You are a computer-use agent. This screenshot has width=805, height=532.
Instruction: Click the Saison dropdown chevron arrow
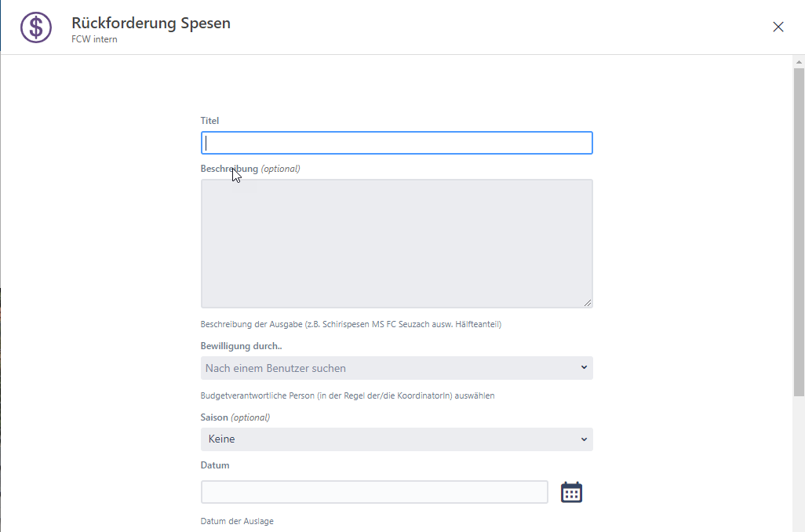pyautogui.click(x=584, y=439)
